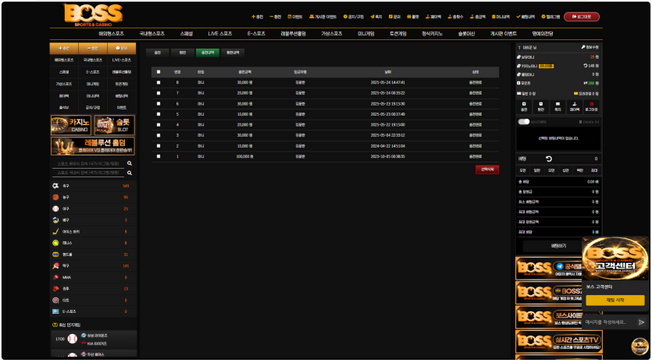Click the basketball sport icon

55,197
